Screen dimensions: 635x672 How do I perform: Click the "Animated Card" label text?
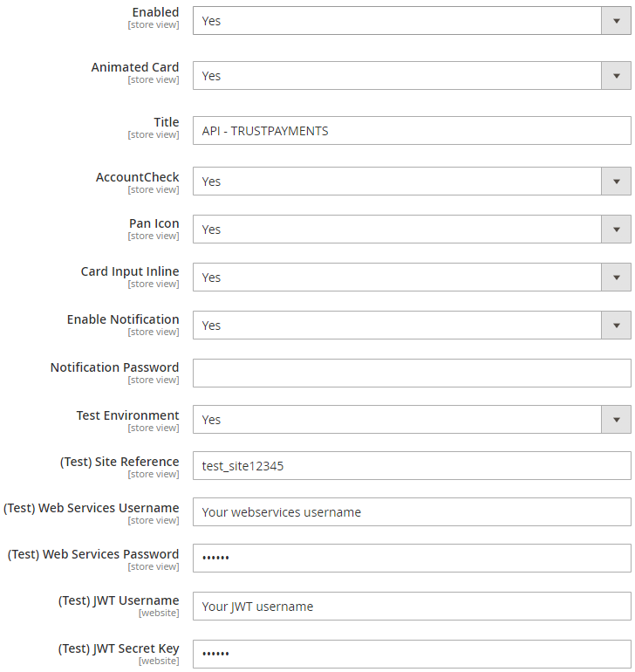[135, 67]
